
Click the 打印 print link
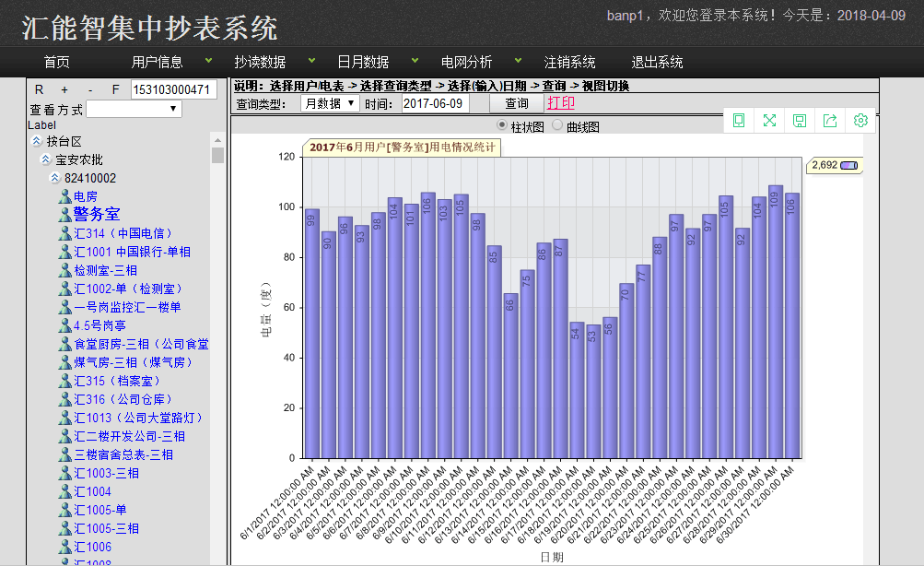(560, 102)
